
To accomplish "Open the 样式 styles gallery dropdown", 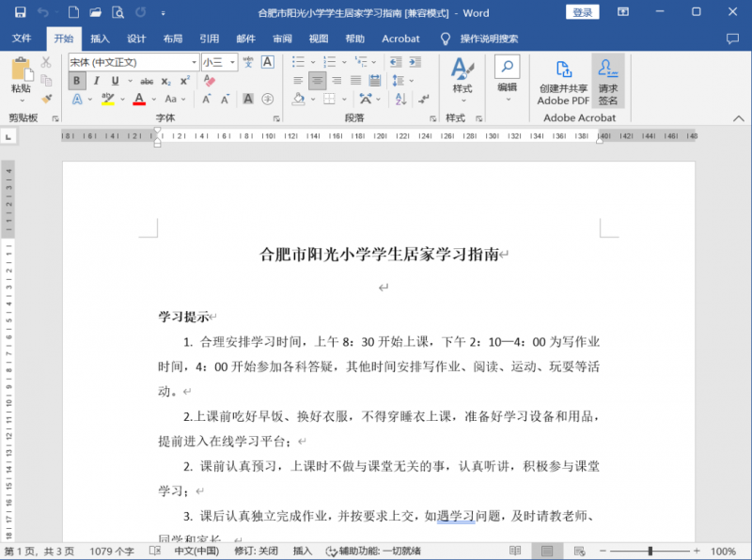I will click(462, 81).
